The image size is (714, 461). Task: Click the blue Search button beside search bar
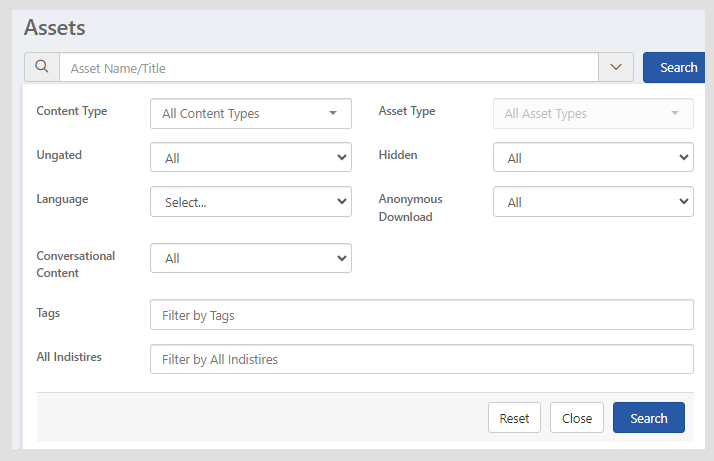pos(677,67)
